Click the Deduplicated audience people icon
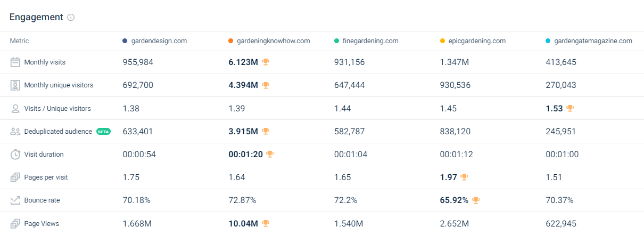Image resolution: width=644 pixels, height=243 pixels. click(15, 132)
